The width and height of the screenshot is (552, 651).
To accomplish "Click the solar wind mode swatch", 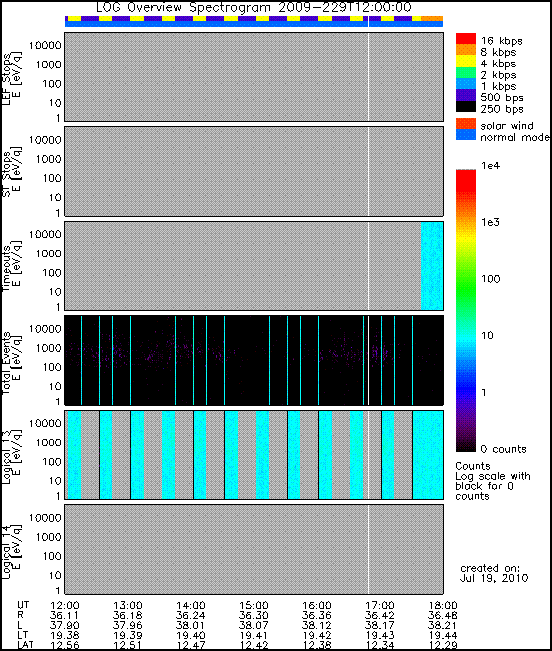I will click(x=466, y=124).
